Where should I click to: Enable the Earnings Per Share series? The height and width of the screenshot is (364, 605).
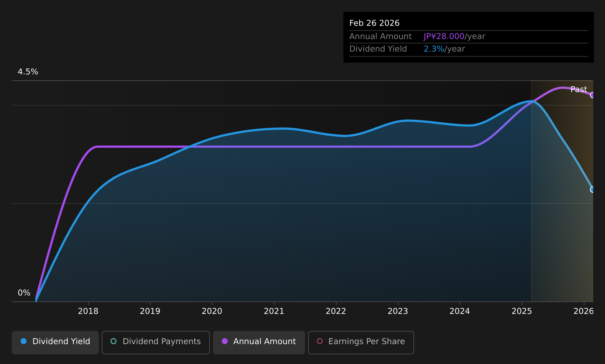tap(361, 343)
